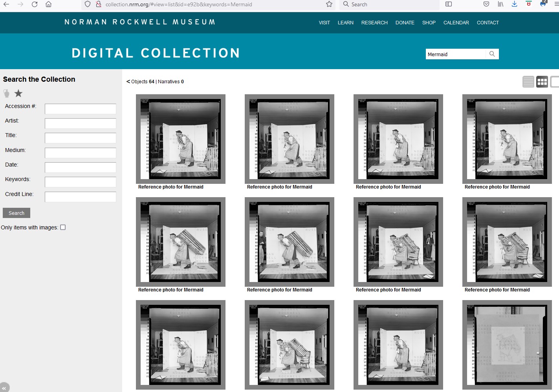The height and width of the screenshot is (392, 559).
Task: Click the Mermaid search magnifier button
Action: click(492, 54)
